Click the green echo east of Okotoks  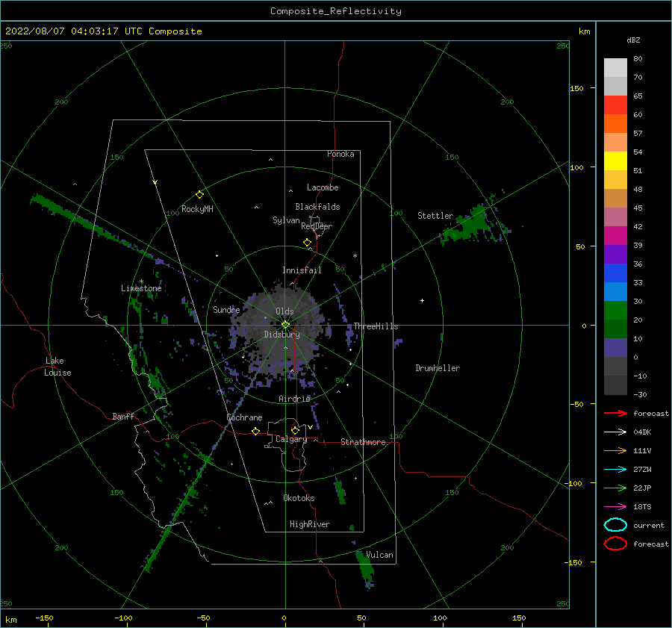(x=340, y=490)
